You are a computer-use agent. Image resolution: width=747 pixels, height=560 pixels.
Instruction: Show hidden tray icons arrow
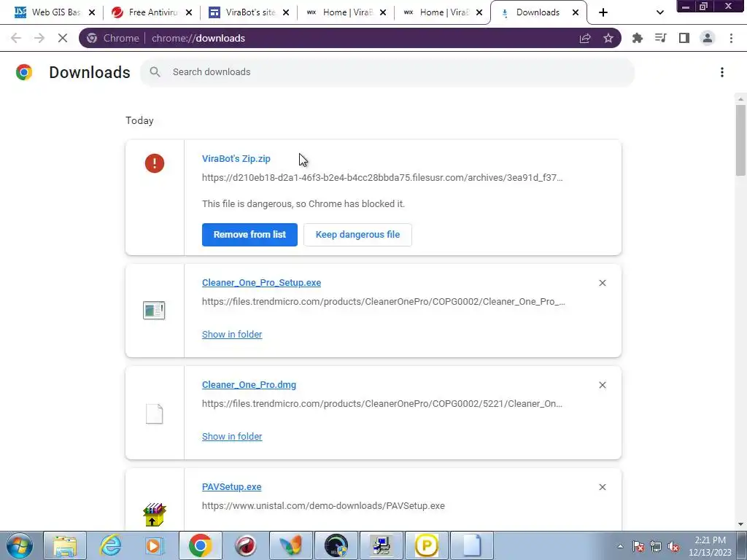(x=620, y=547)
